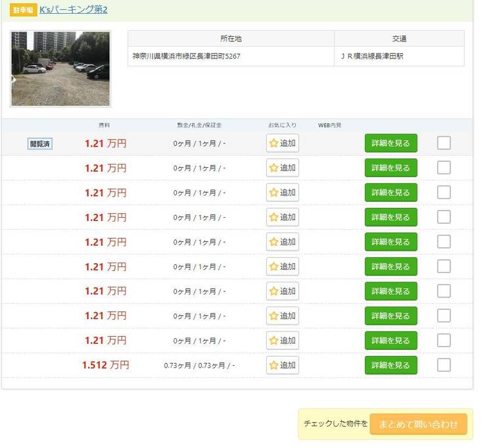493x448 pixels.
Task: Add the third listing row to favorites
Action: pyautogui.click(x=283, y=193)
